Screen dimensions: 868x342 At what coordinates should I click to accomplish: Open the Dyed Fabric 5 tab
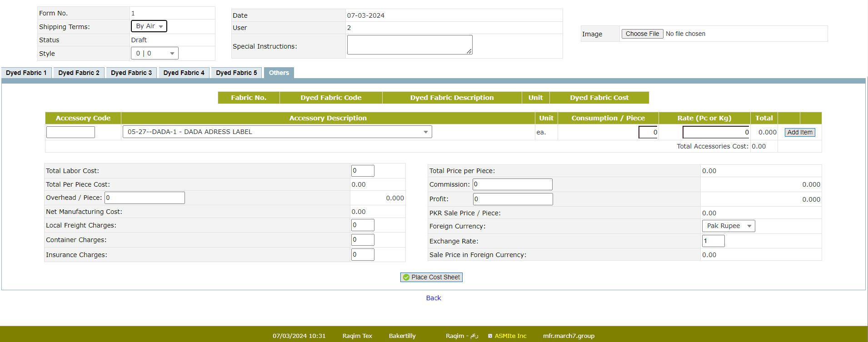pyautogui.click(x=236, y=73)
